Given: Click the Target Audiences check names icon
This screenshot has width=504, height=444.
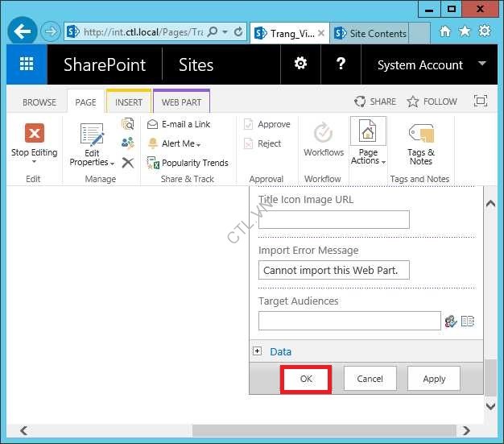Looking at the screenshot, I should 451,321.
